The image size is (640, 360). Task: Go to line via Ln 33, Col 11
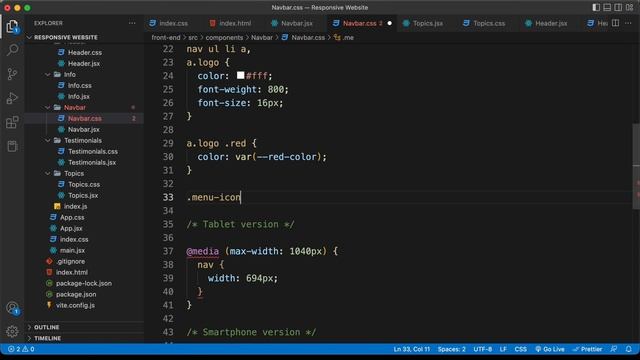(411, 349)
